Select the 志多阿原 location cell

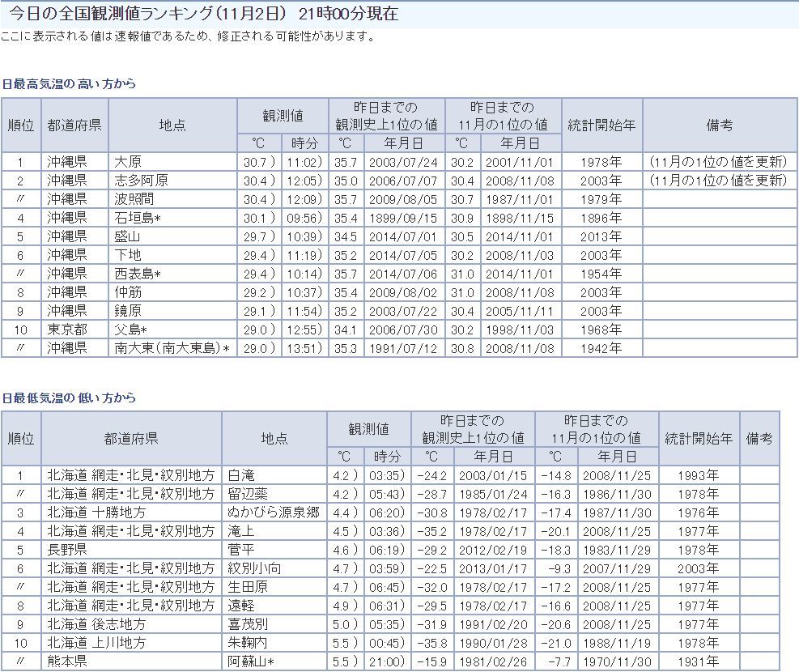click(172, 181)
